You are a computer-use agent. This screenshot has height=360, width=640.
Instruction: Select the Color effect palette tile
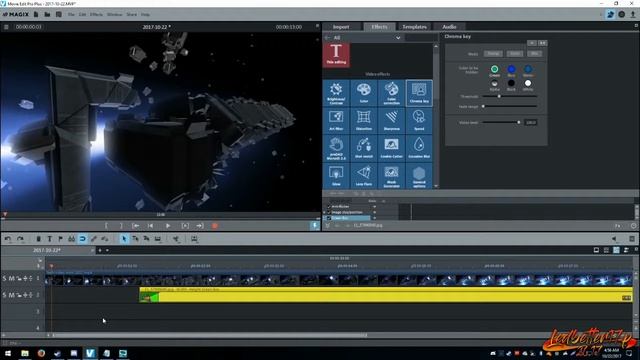pyautogui.click(x=364, y=93)
